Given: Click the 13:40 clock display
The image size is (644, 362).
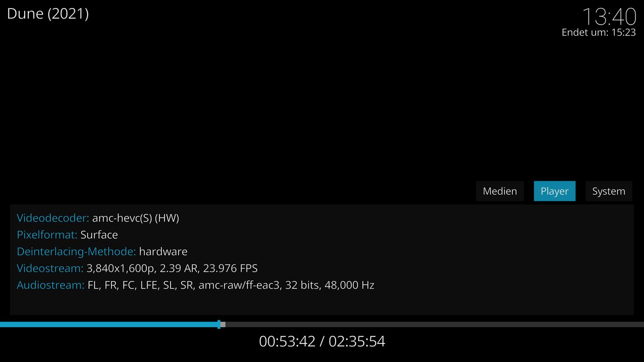Looking at the screenshot, I should click(x=609, y=17).
